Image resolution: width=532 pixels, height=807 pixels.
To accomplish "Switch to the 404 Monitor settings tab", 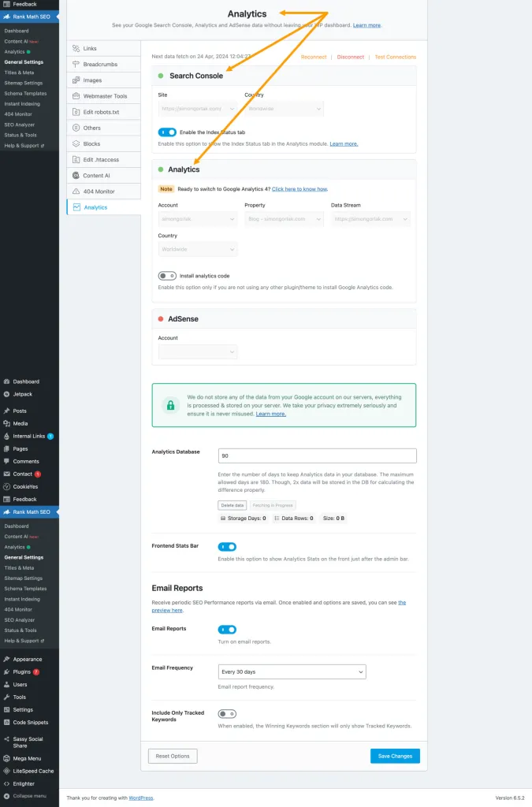I will (x=103, y=192).
